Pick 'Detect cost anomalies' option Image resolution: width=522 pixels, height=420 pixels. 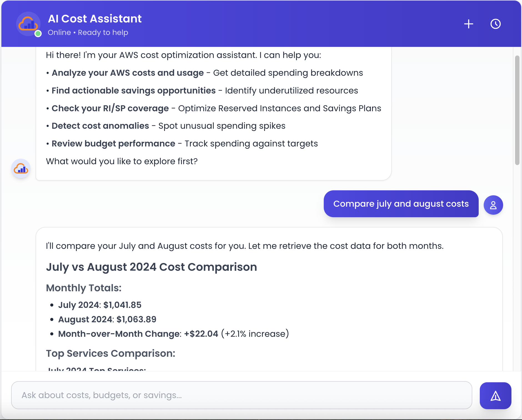100,126
